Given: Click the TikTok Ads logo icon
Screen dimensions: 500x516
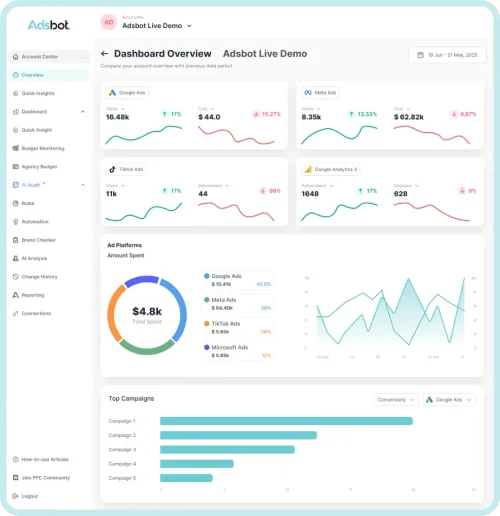Looking at the screenshot, I should 112,169.
